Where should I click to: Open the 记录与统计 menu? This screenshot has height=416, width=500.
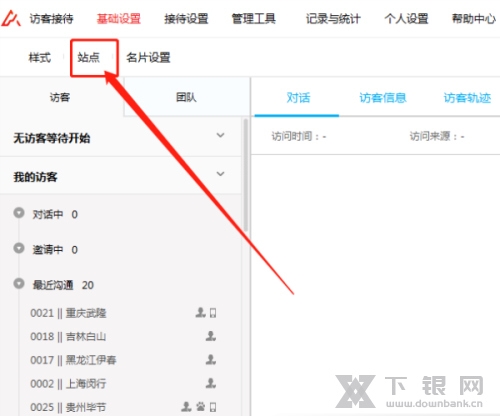coord(333,19)
